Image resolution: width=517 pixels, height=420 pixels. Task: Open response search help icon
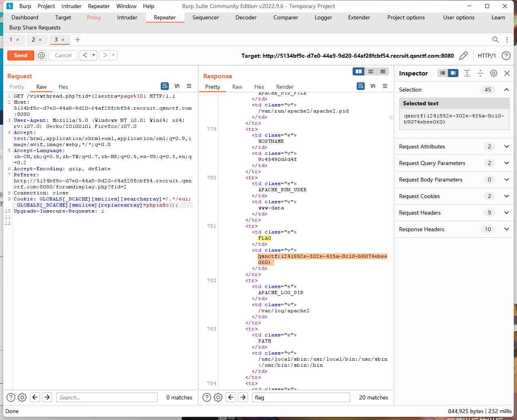pos(206,397)
